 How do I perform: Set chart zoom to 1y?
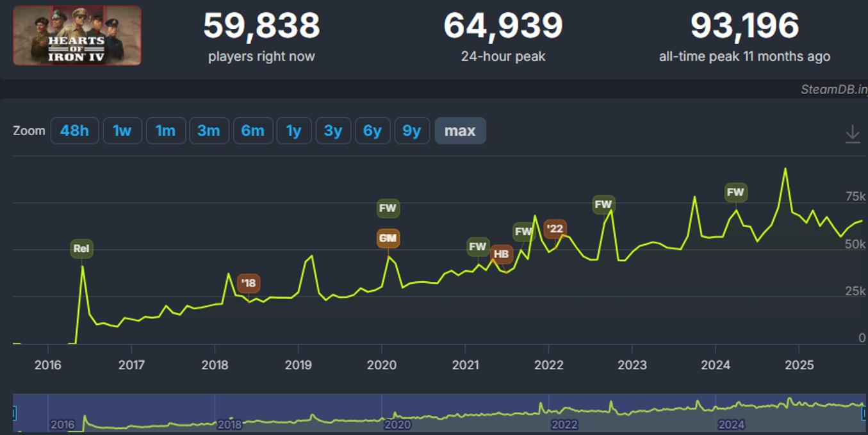tap(294, 131)
